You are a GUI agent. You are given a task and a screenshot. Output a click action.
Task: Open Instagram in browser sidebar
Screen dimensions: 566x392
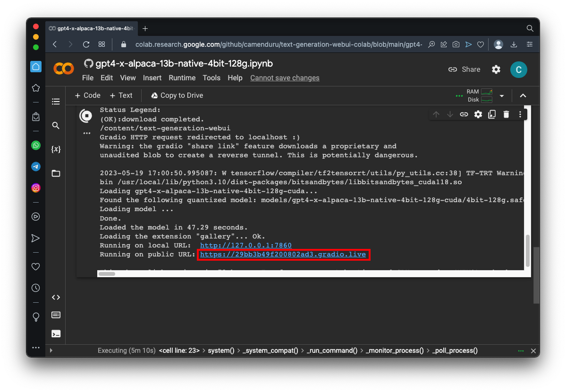(x=36, y=188)
